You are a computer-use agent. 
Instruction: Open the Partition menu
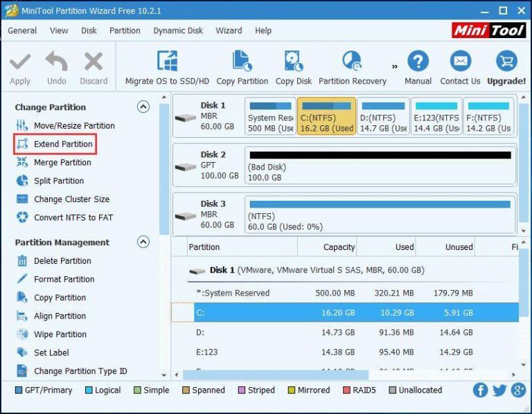[x=125, y=30]
